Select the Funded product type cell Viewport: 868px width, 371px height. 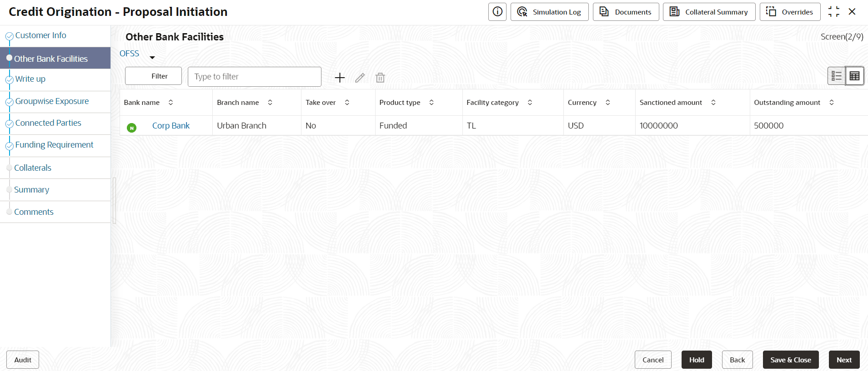pos(418,126)
